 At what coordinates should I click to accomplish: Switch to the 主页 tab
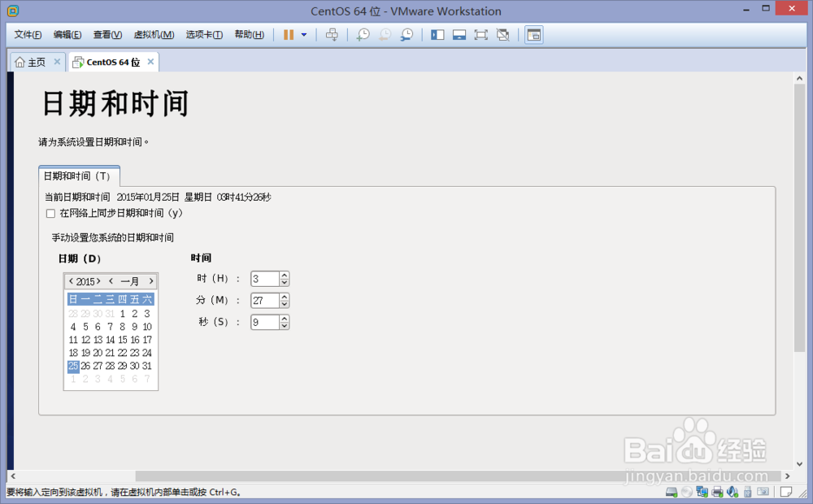click(38, 63)
